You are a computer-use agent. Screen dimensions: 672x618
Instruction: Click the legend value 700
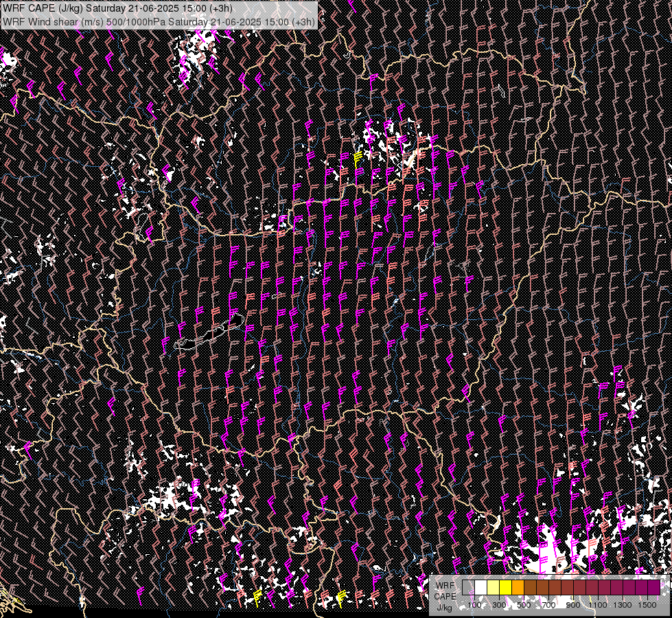coord(548,605)
